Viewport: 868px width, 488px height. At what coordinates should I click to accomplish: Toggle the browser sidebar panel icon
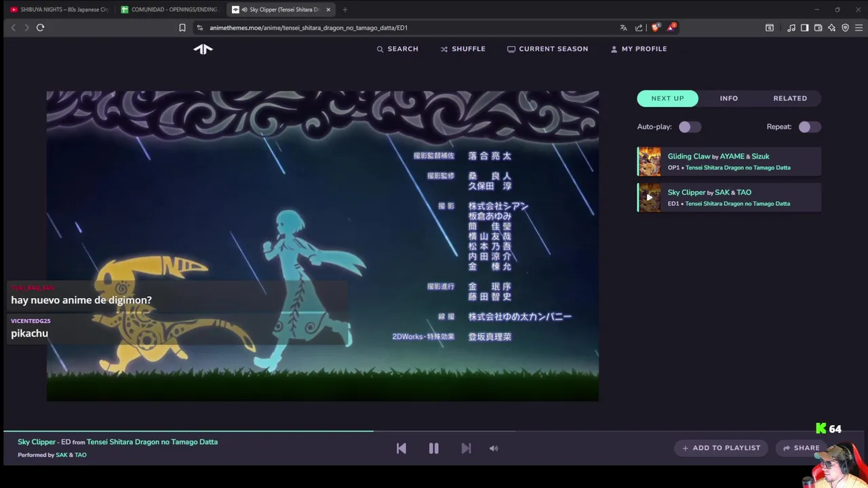coord(804,28)
